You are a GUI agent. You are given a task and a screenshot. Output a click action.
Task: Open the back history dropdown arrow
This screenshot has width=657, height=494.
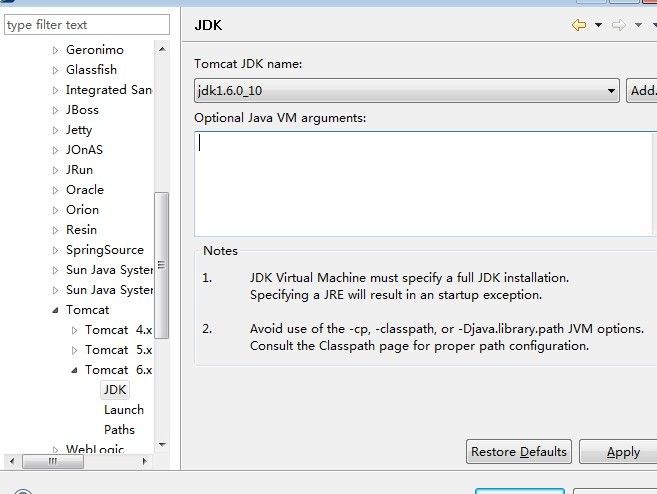tap(598, 25)
